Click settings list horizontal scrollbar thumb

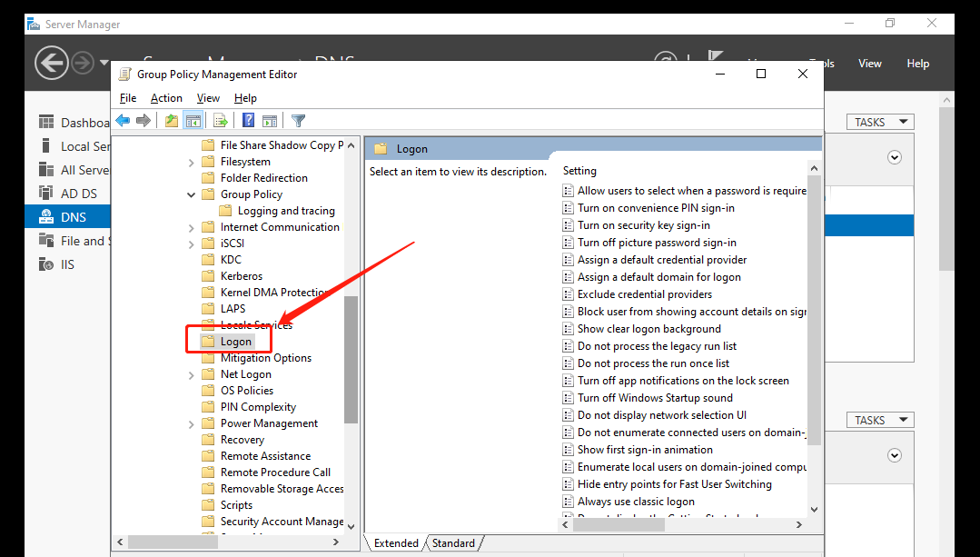pos(619,524)
